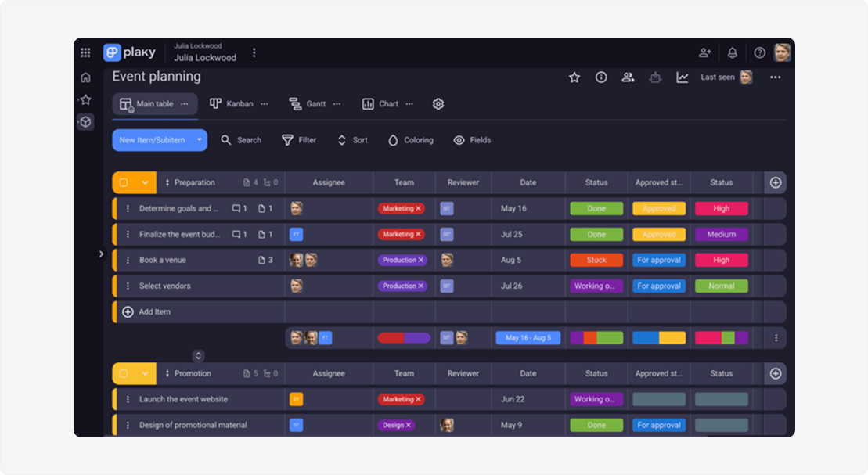Open Approved status of Determine goals row
The width and height of the screenshot is (868, 475).
pyautogui.click(x=659, y=209)
